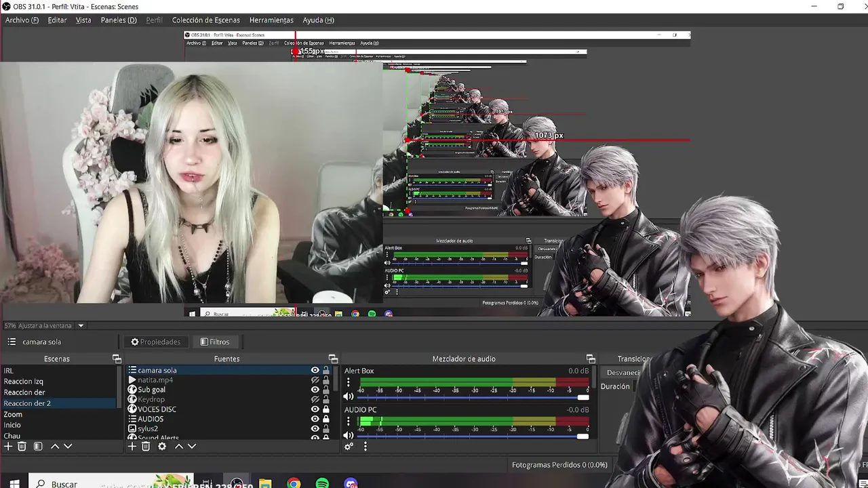Open the Ayuda menu
The image size is (868, 488).
(x=318, y=20)
